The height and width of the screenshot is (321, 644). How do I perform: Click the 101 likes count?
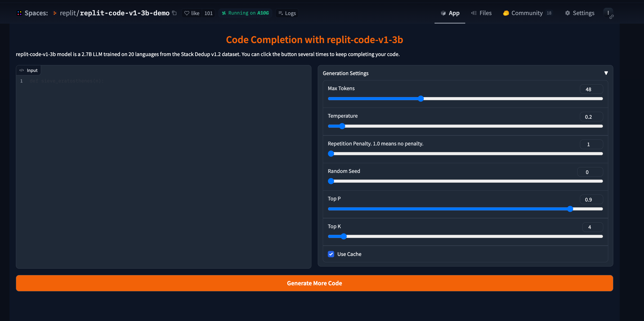208,13
